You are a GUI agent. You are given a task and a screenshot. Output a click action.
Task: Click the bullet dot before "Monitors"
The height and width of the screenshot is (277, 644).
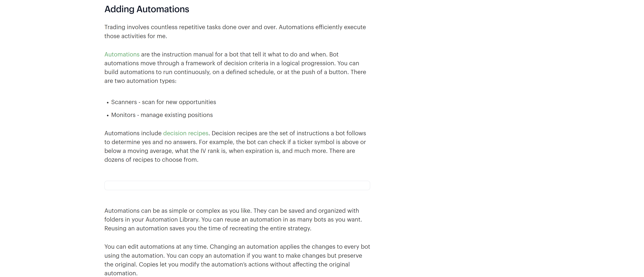pyautogui.click(x=107, y=116)
